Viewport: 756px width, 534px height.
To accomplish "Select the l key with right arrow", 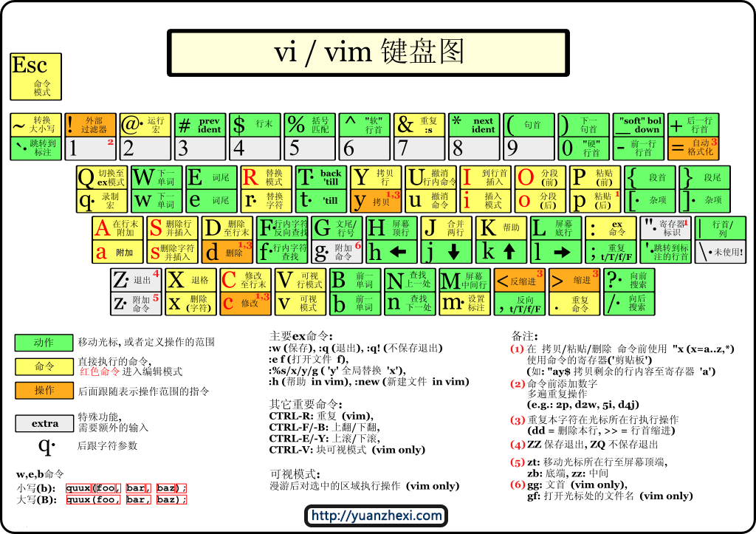I will tap(556, 252).
